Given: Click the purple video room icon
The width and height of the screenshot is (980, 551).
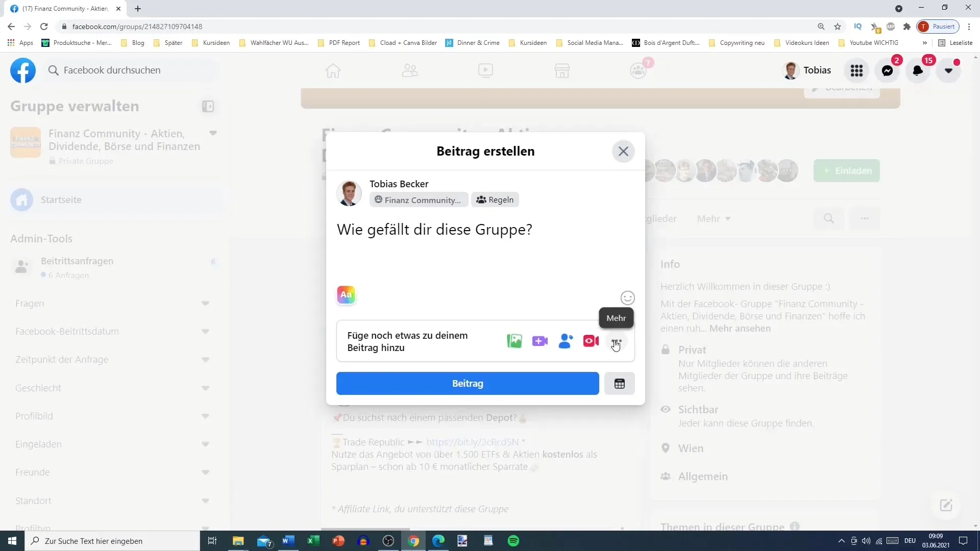Looking at the screenshot, I should tap(540, 341).
